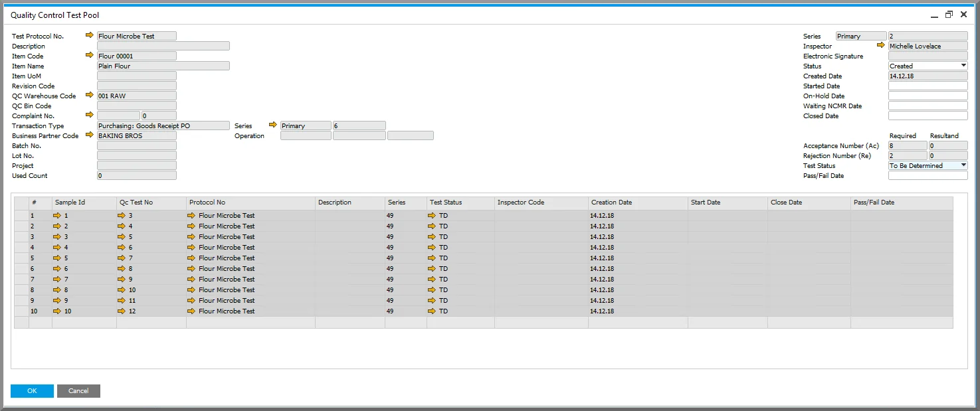Screen dimensions: 980x411
Task: Click the Sample Id column header
Action: [84, 203]
